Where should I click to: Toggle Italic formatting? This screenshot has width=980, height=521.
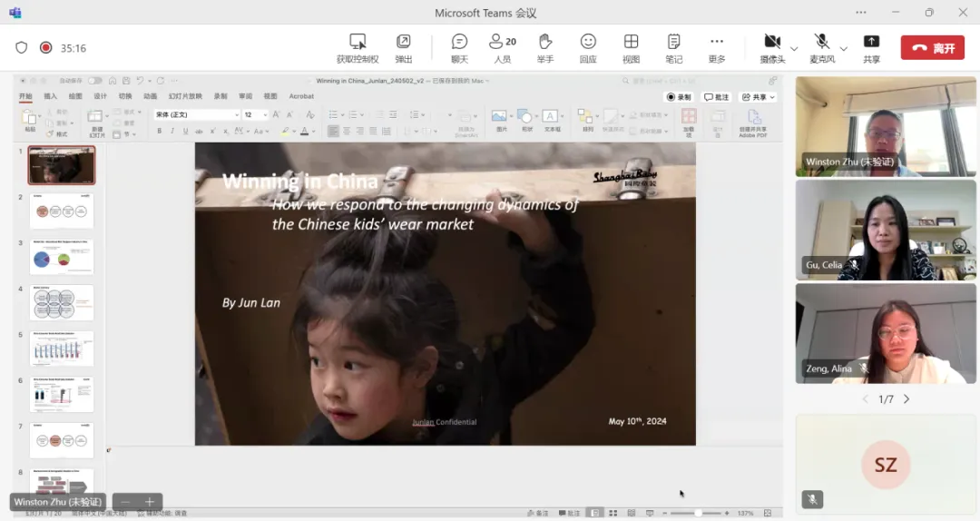coord(172,131)
